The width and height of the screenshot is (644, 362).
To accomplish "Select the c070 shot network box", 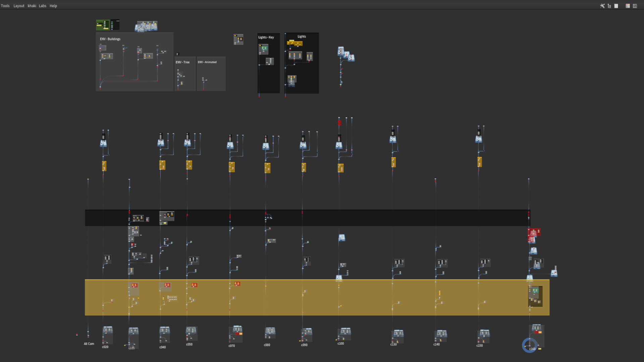I will pos(236,334).
